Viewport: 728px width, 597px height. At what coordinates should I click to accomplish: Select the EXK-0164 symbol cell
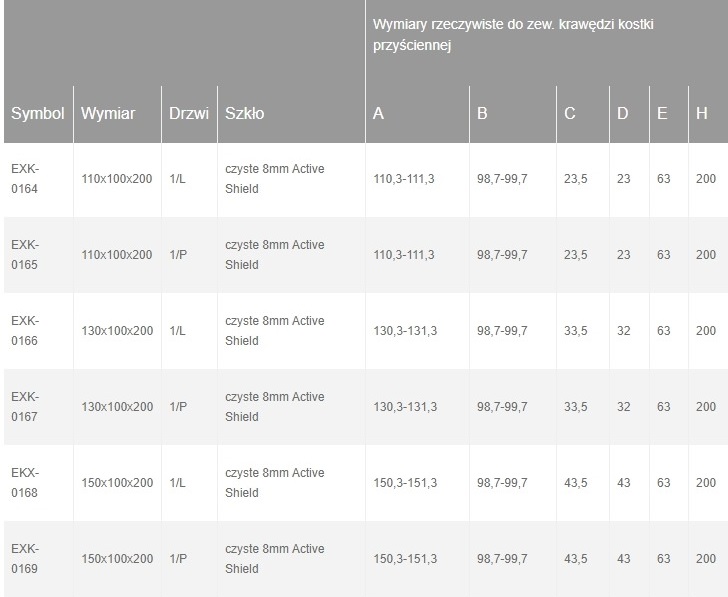[25, 179]
